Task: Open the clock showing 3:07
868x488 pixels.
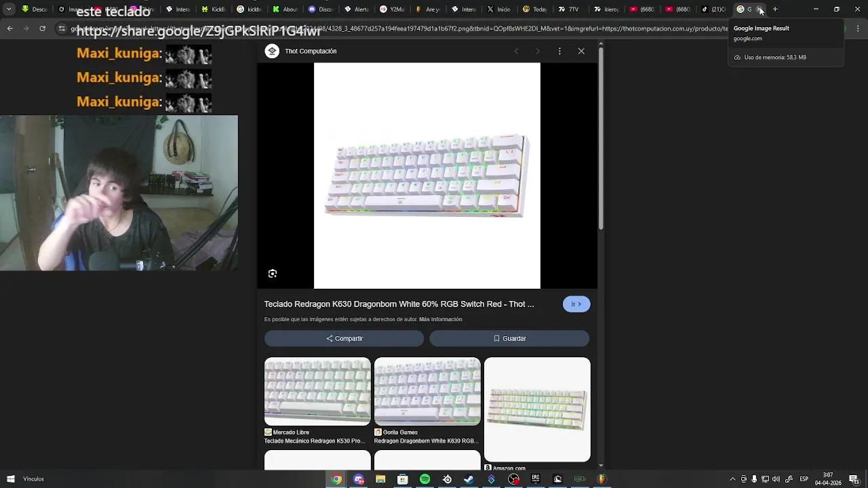Action: 828,479
